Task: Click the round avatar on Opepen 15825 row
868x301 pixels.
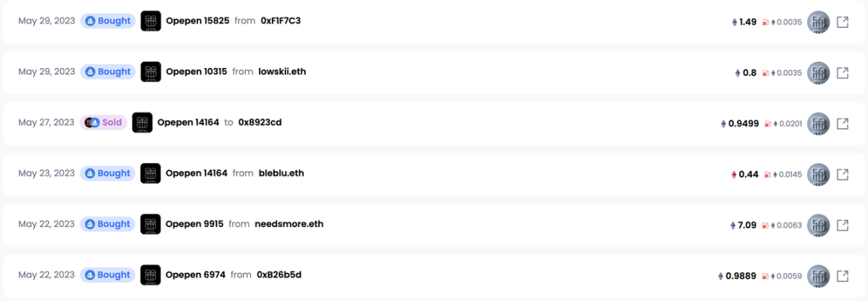Action: pos(818,22)
